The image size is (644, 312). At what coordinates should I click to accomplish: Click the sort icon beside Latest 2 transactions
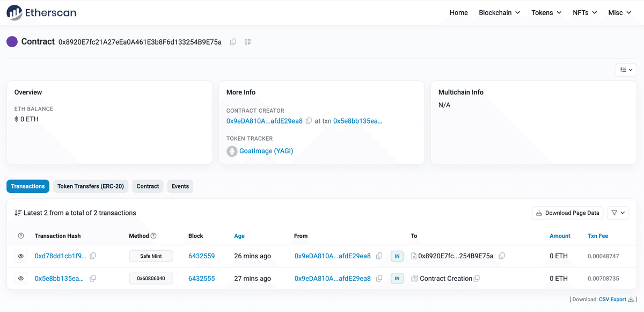tap(18, 213)
